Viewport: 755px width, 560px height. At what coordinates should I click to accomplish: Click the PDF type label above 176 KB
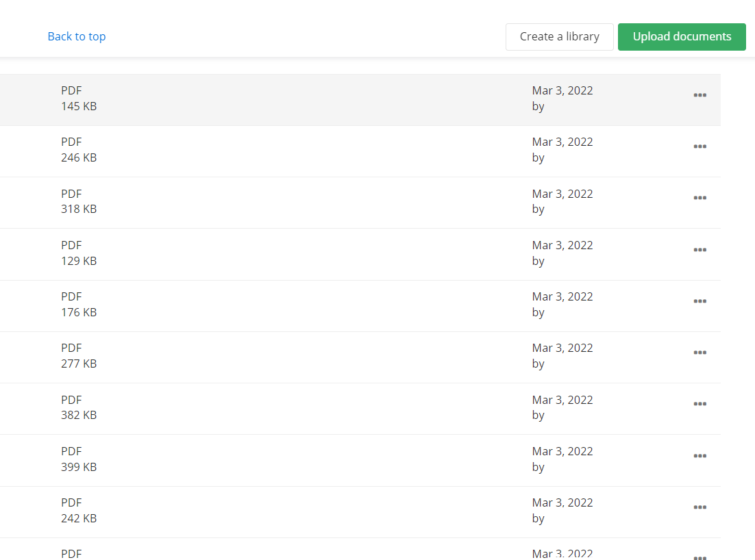(x=71, y=297)
